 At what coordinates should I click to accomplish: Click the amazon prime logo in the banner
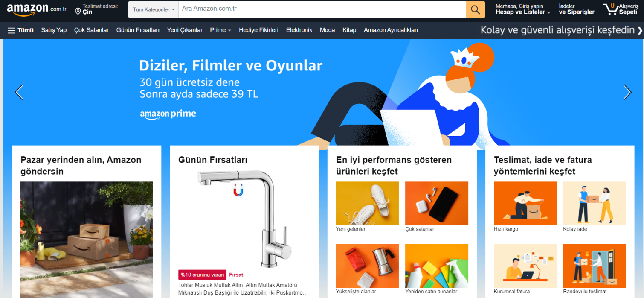168,114
